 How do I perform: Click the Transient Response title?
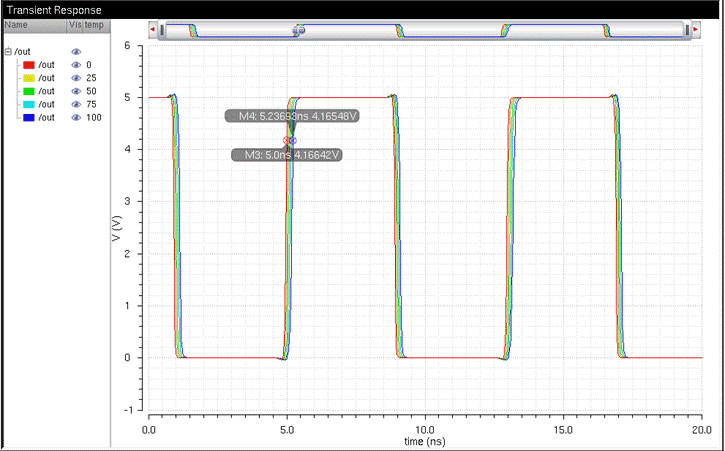point(54,10)
